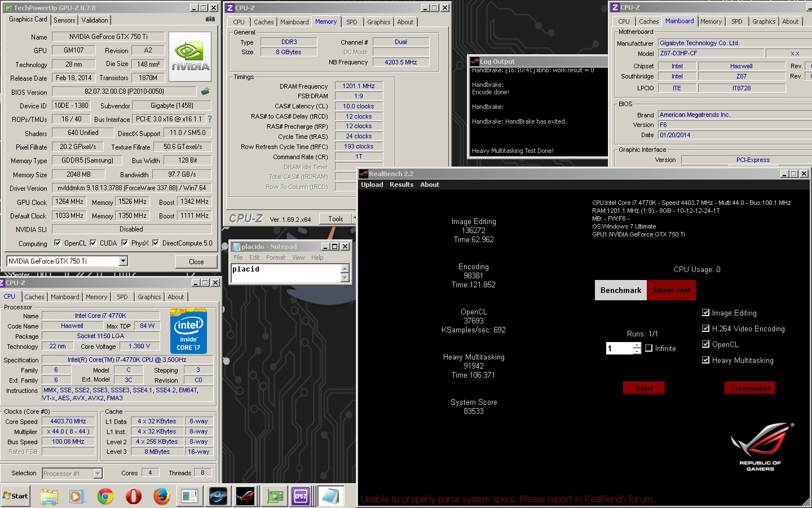This screenshot has height=508, width=812.
Task: Toggle the CUDA checkbox in GPU-Z
Action: click(93, 243)
